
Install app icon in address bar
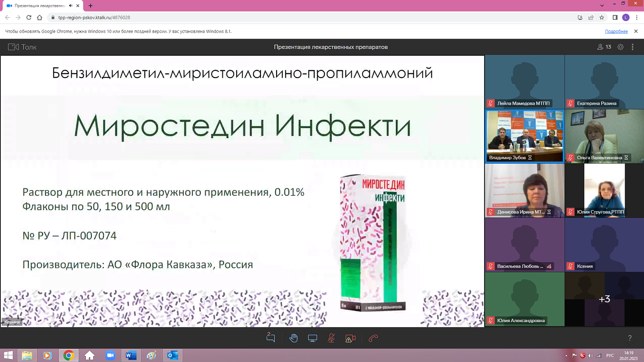[x=580, y=18]
